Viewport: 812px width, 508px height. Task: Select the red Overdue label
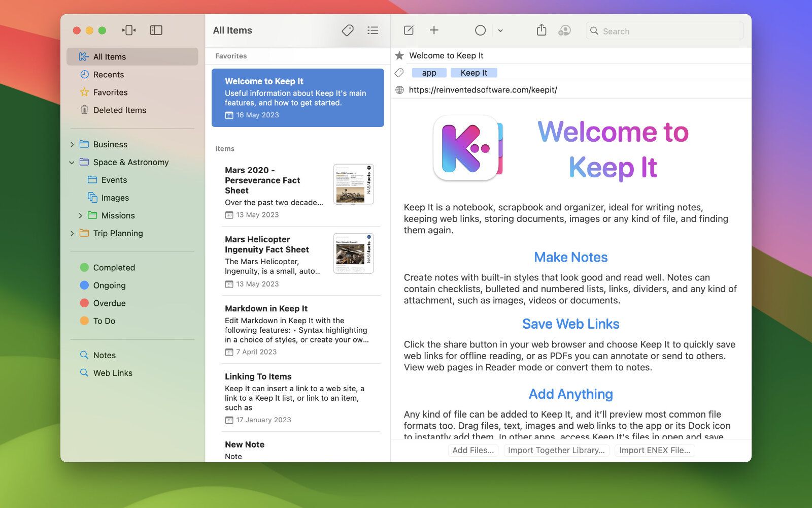109,303
